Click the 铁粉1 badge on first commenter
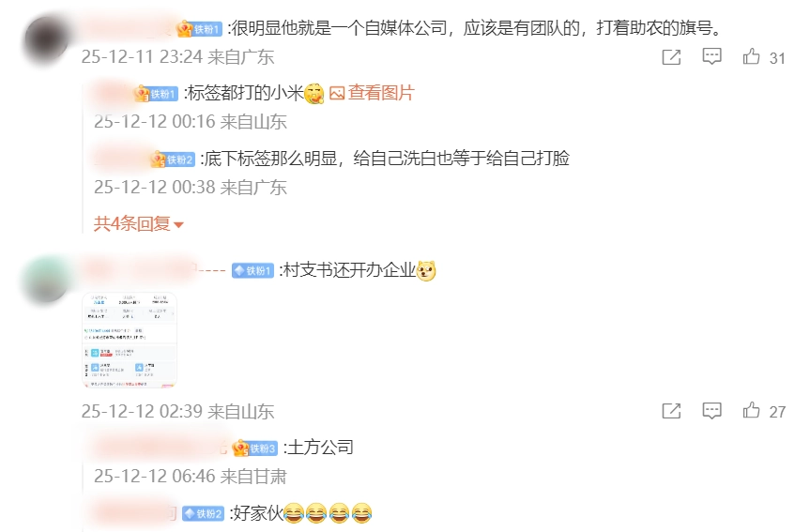Screen dimensions: 810x532 pos(199,29)
